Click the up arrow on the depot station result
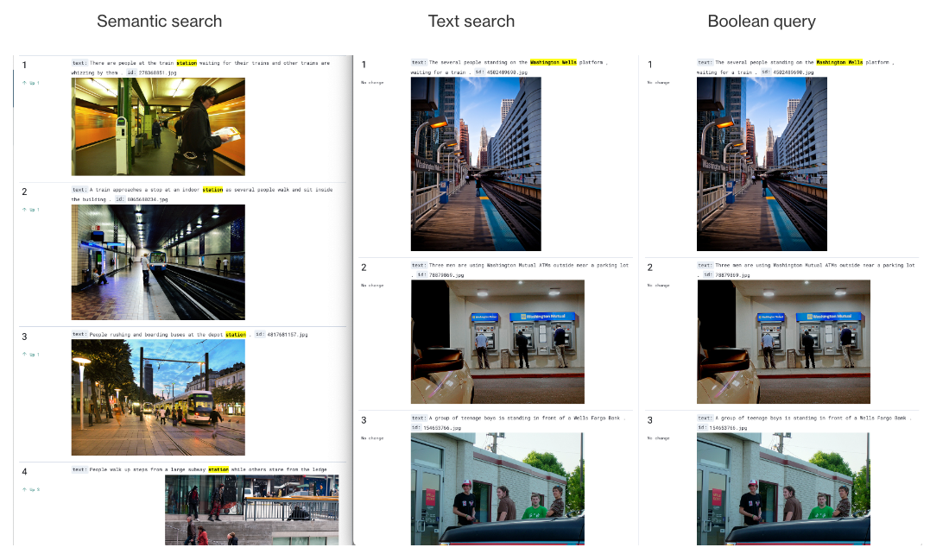 point(24,355)
